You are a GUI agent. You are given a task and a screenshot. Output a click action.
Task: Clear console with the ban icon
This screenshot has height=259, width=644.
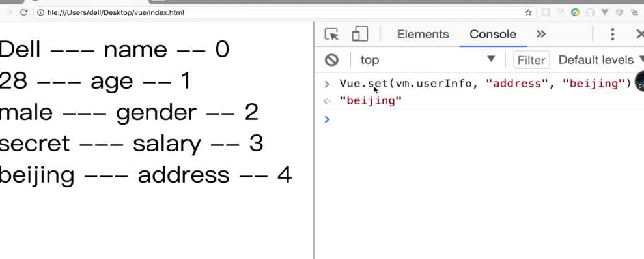pyautogui.click(x=331, y=60)
